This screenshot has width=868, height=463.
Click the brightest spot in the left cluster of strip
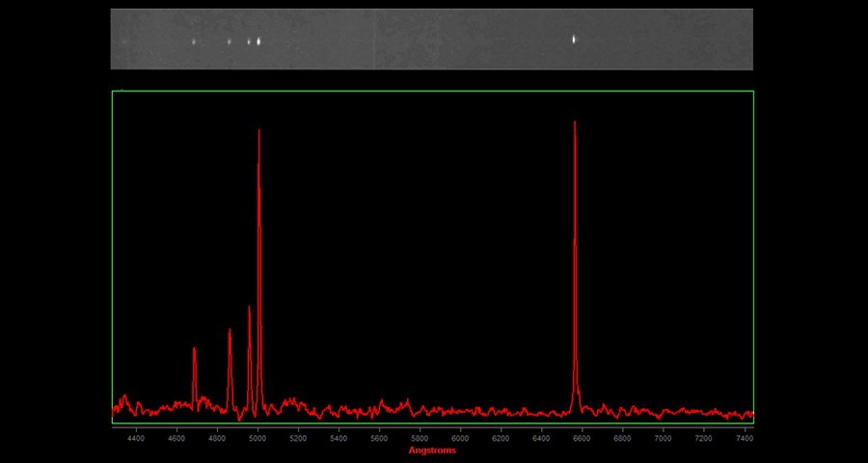(x=258, y=41)
